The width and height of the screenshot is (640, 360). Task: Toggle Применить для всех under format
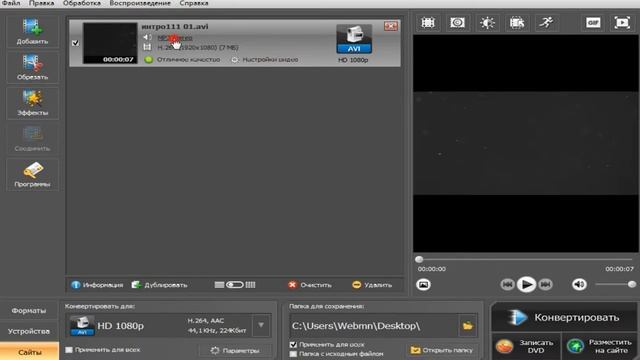coord(69,350)
